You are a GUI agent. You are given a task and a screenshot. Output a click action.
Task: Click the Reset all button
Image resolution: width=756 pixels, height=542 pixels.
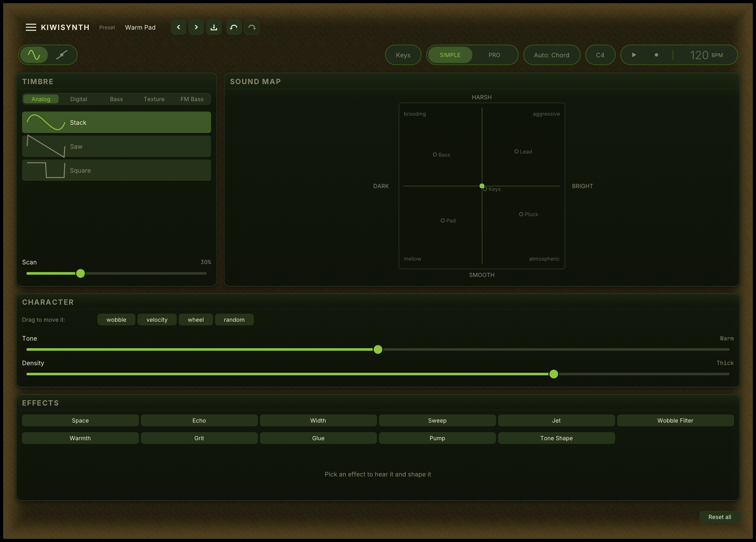coord(719,517)
